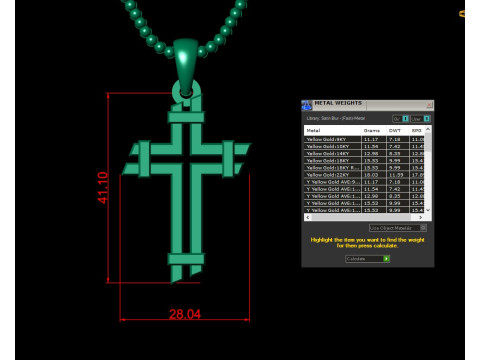
Task: Select the Yellow Gold 18KY row
Action: [x=364, y=160]
